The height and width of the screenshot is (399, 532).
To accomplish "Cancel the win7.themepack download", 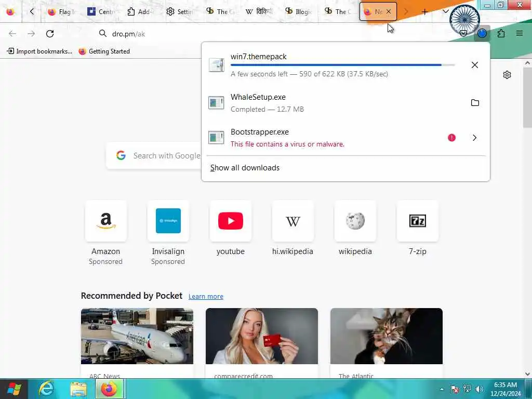I will (x=475, y=65).
